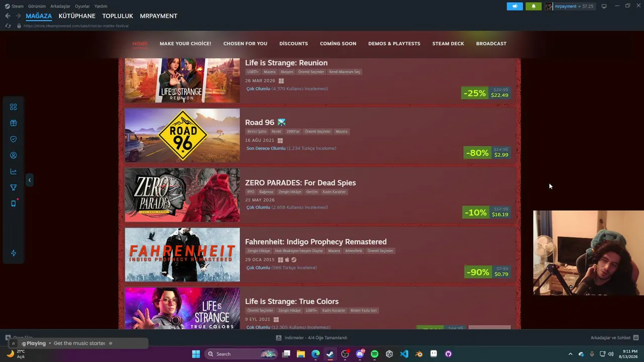
Task: Select the HOME sale tab
Action: (140, 43)
